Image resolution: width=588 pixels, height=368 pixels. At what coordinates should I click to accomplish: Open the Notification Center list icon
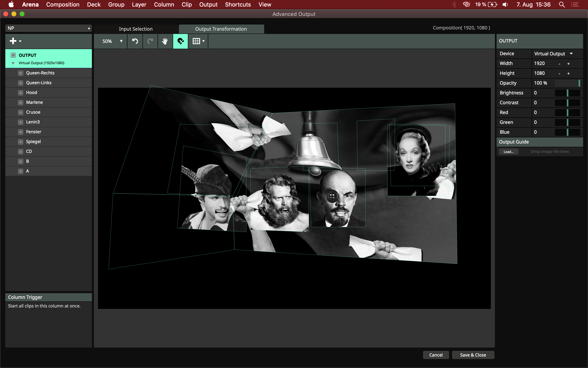(575, 4)
